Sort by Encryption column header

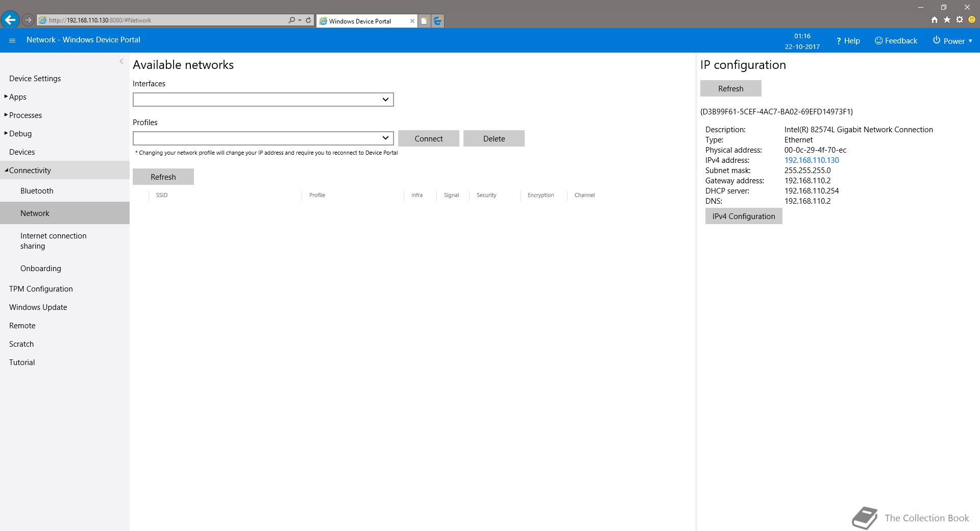541,195
